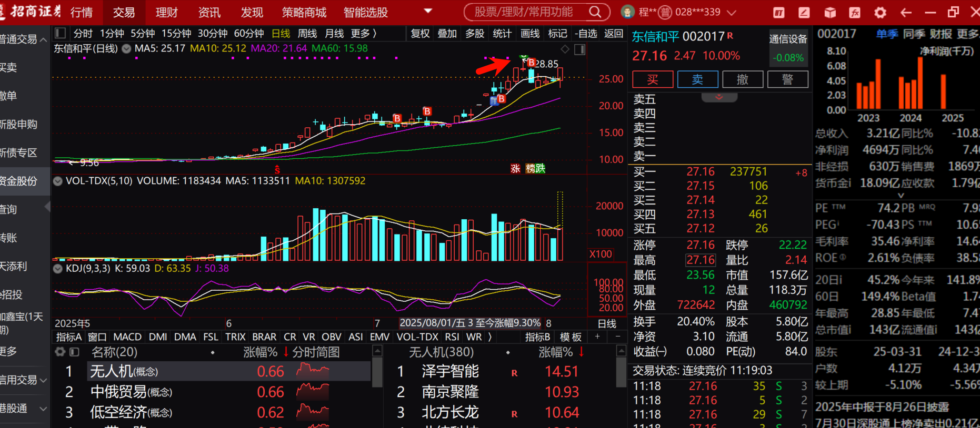Viewport: 980px width, 428px height.
Task: Click the 画线 drawing toolbar button
Action: coord(530,34)
